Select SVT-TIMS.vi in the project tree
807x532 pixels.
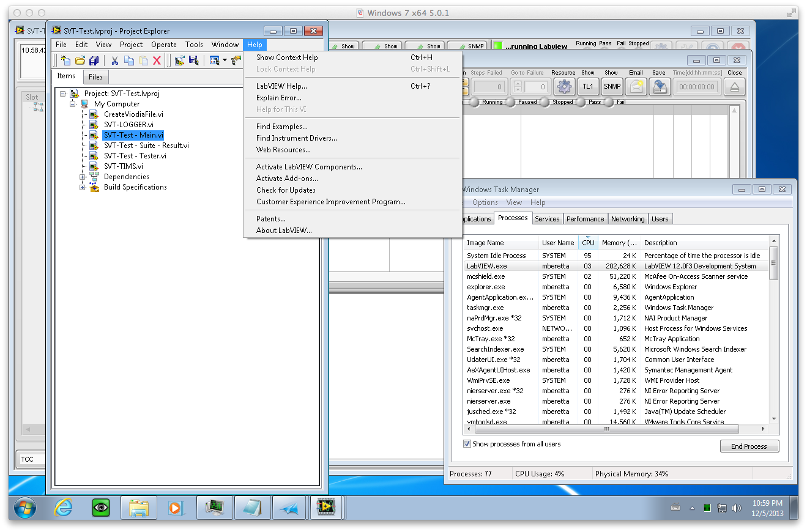tap(124, 166)
